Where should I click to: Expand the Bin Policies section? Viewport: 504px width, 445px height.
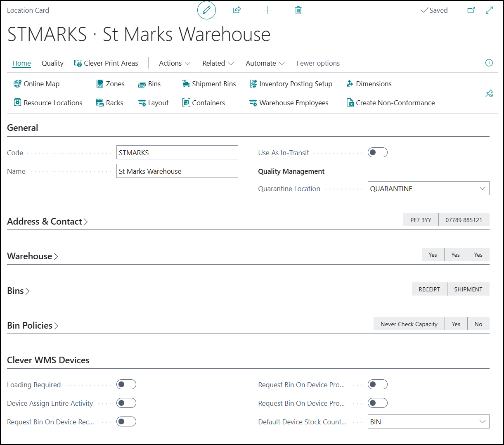coord(33,326)
